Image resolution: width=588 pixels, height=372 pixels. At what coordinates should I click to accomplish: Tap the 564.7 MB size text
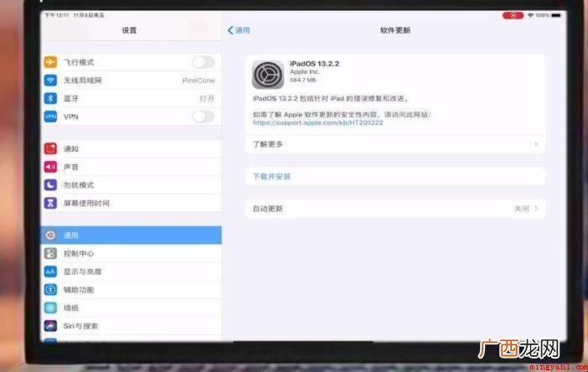click(302, 80)
